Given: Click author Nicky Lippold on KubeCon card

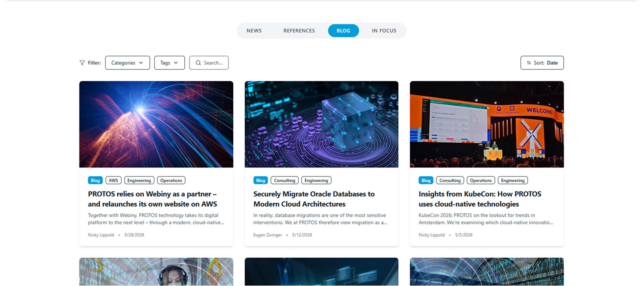Looking at the screenshot, I should coord(432,235).
